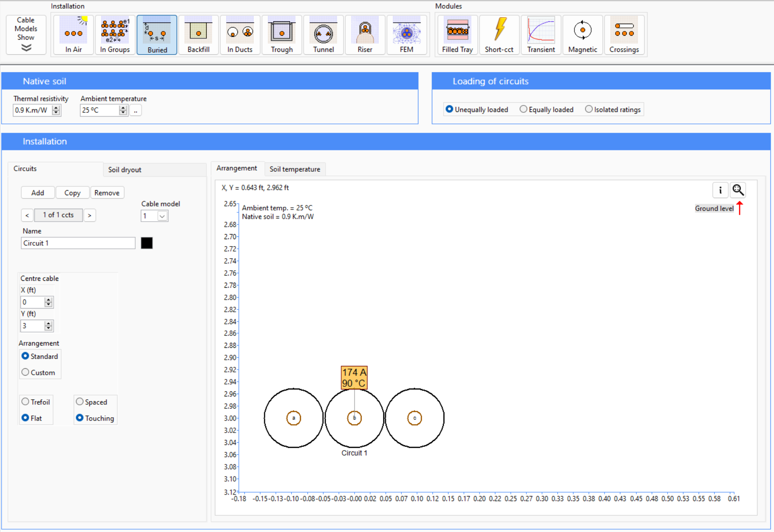Click the circuit Name text field
The image size is (774, 532).
78,243
